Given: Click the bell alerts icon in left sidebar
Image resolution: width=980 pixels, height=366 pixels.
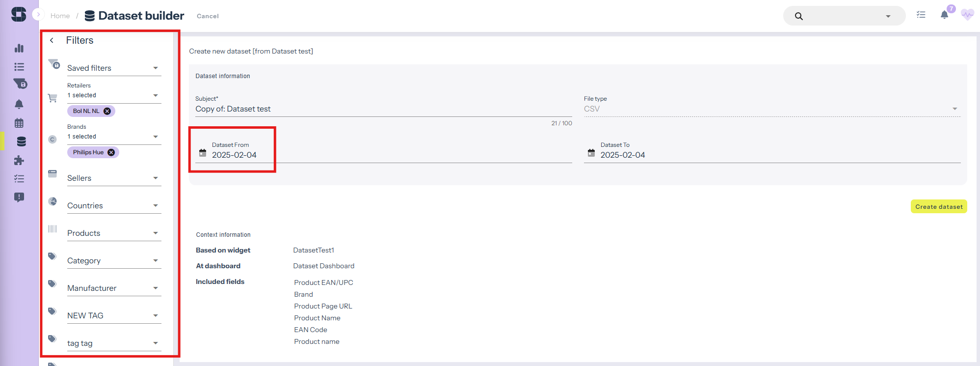Looking at the screenshot, I should (x=19, y=104).
